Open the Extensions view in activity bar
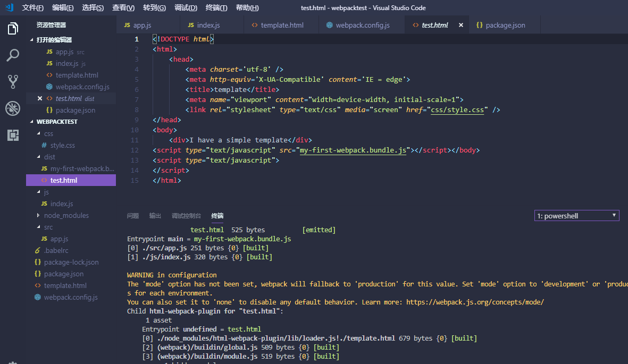Screen dimensions: 628x364 (x=13, y=135)
